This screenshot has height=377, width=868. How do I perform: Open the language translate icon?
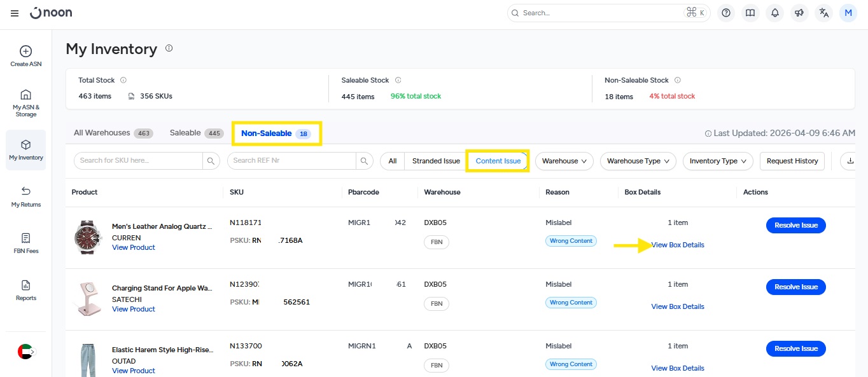click(x=824, y=13)
